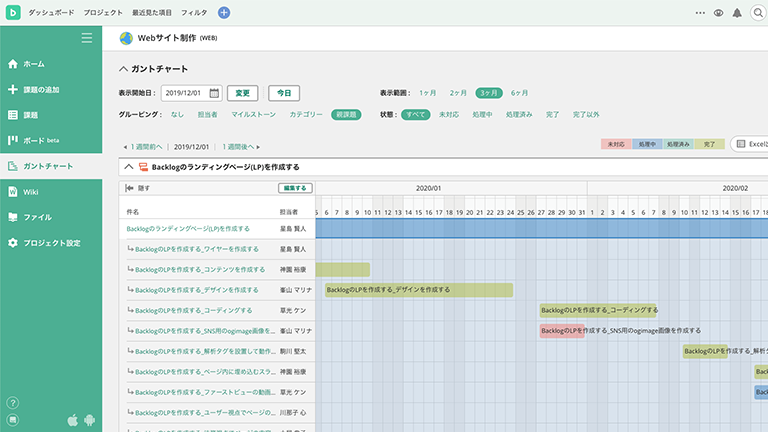Image resolution: width=768 pixels, height=432 pixels.
Task: Click the 完了 legend color swatch
Action: tap(709, 144)
